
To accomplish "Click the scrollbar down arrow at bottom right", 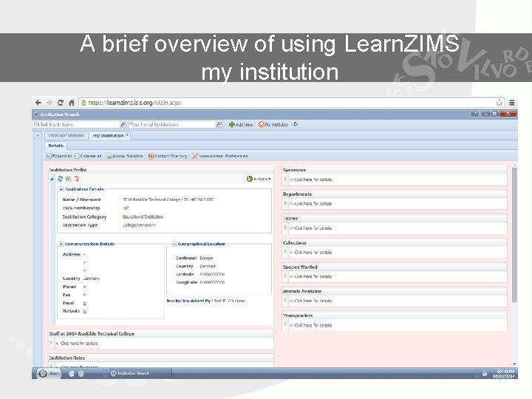I will click(514, 364).
